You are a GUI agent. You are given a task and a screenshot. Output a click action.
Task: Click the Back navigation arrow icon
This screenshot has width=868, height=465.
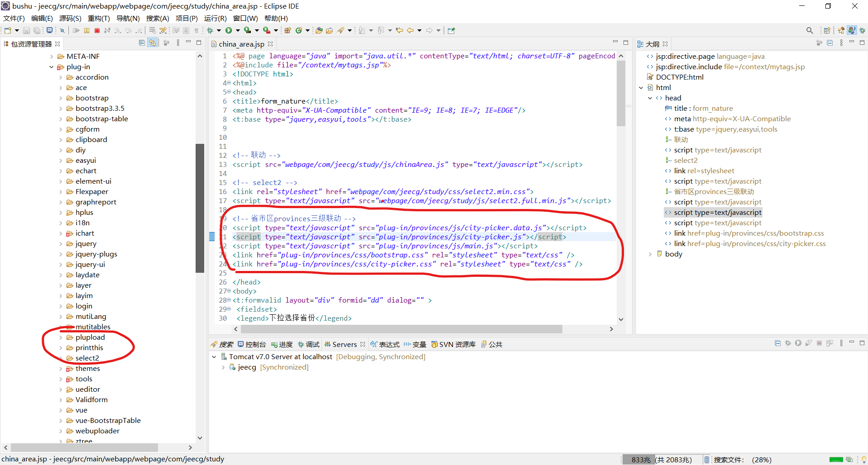(410, 30)
